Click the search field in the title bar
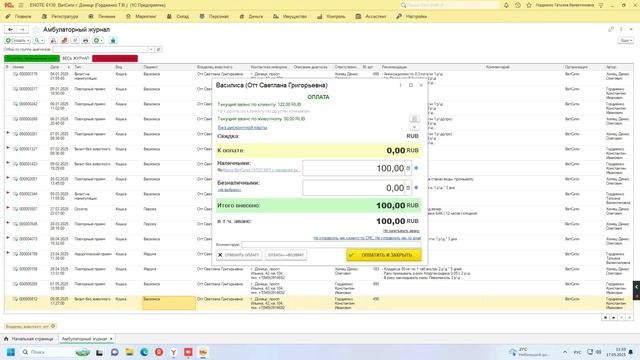This screenshot has height=360, width=640. (449, 5)
